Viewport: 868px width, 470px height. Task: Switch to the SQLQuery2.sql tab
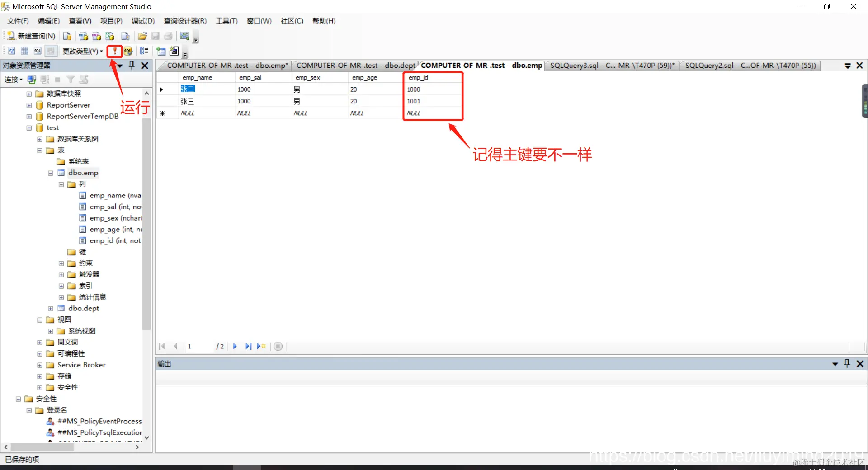click(x=750, y=66)
